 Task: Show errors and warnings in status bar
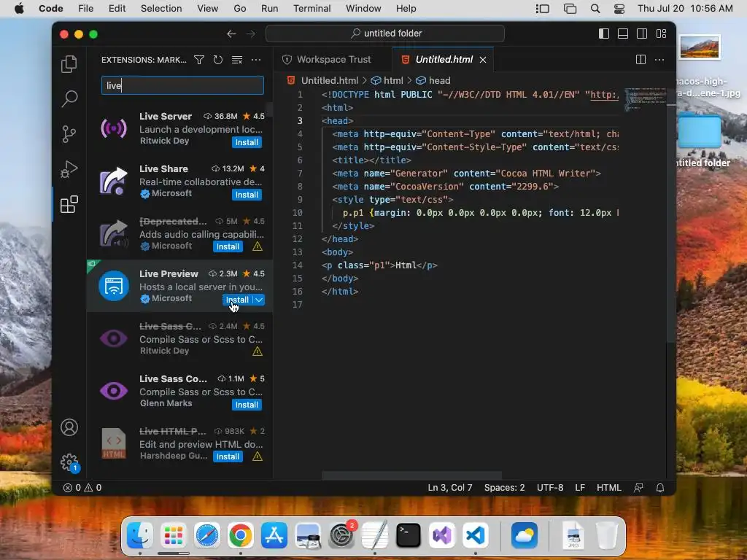(x=82, y=488)
